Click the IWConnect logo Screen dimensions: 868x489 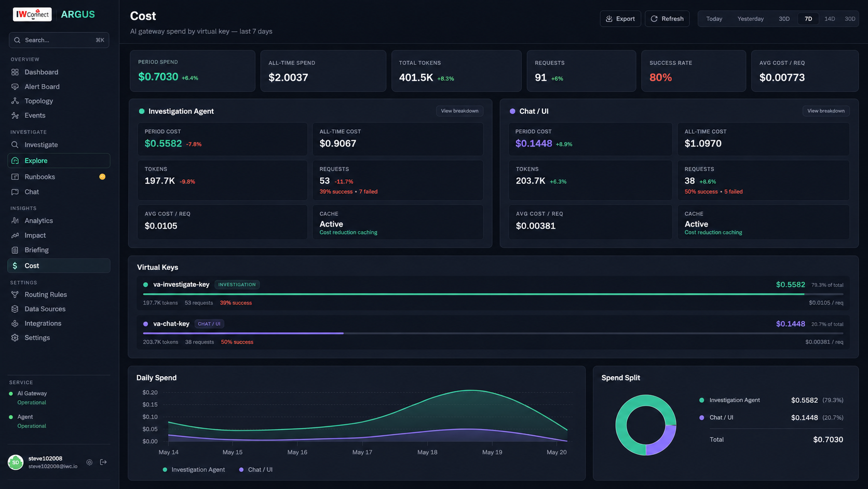[x=32, y=15]
